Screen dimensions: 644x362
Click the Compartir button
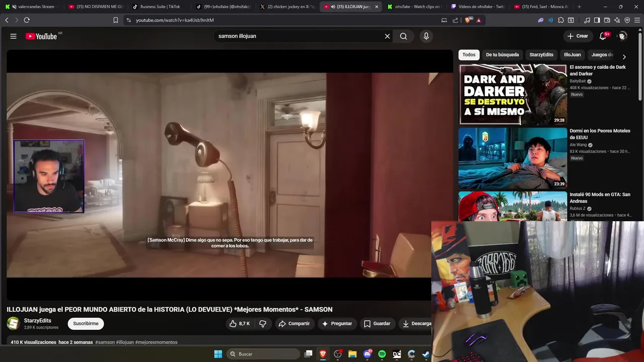[294, 324]
